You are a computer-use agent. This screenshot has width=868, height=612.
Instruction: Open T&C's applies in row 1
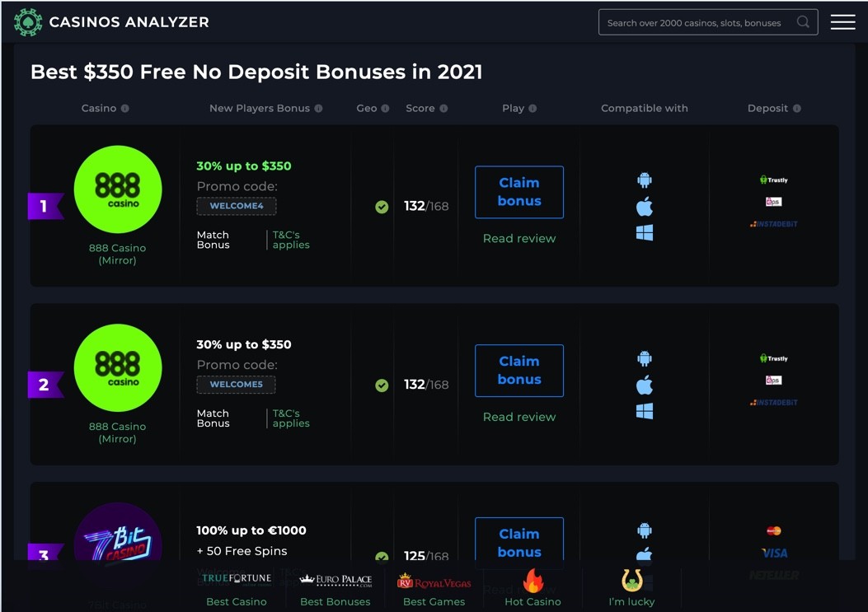(x=291, y=240)
